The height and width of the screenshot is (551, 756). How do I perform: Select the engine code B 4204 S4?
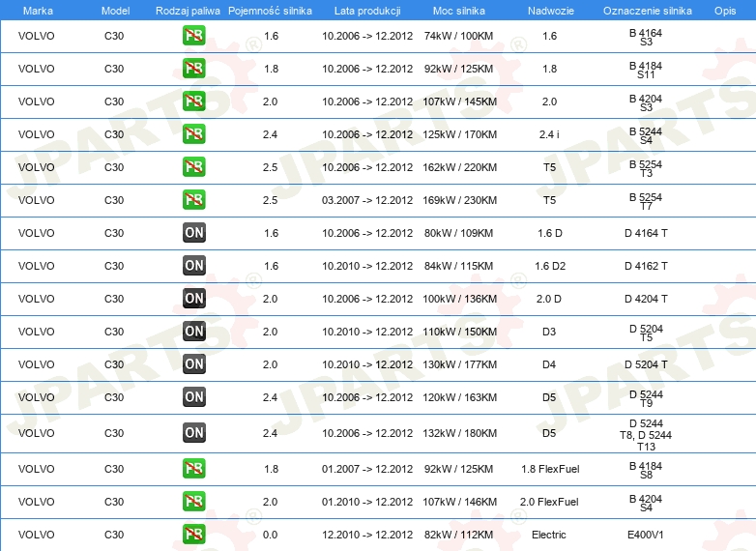(646, 503)
